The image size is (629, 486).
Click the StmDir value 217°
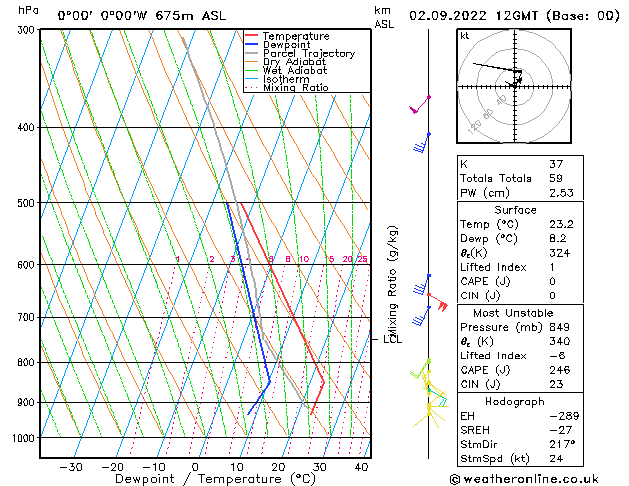click(x=562, y=444)
